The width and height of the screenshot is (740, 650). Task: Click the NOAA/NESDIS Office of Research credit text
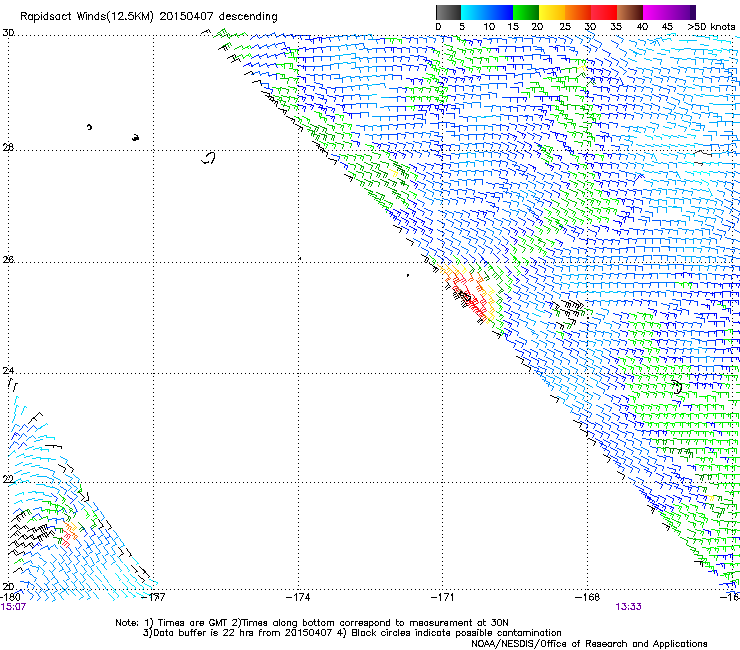pyautogui.click(x=589, y=644)
